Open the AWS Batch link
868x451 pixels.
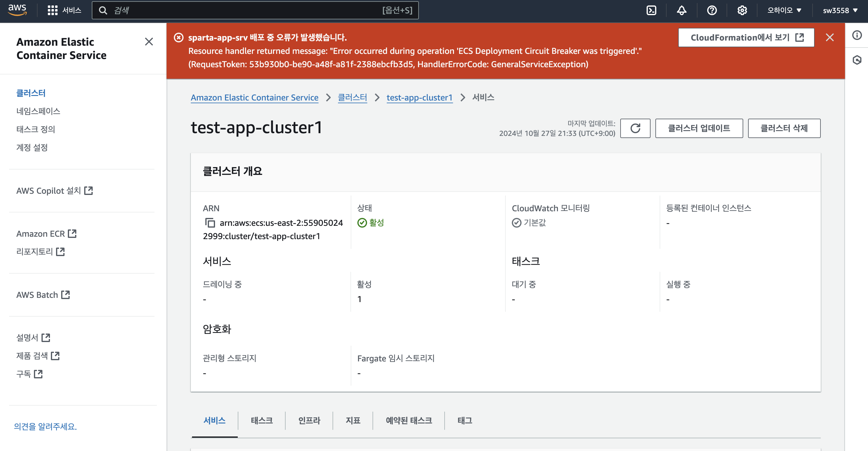[43, 295]
